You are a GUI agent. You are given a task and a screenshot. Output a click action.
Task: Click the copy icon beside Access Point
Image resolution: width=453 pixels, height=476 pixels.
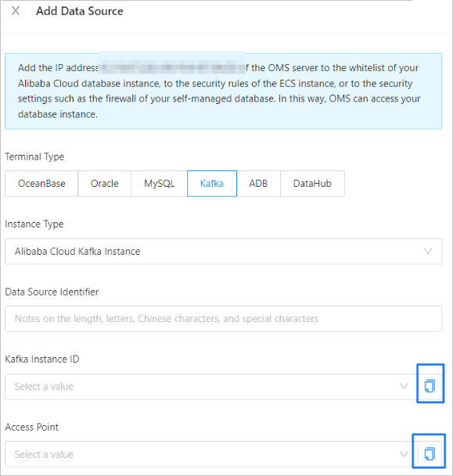[x=430, y=454]
